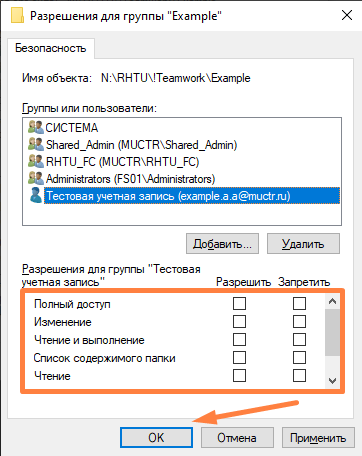The image size is (362, 456).
Task: Click the Shared_Admin group icon
Action: click(36, 144)
